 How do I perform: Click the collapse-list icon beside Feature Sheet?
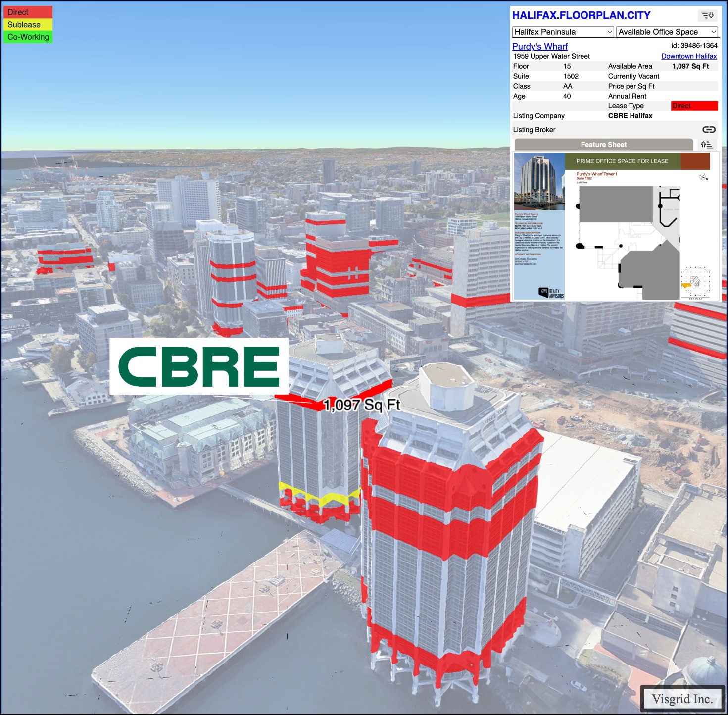(707, 145)
